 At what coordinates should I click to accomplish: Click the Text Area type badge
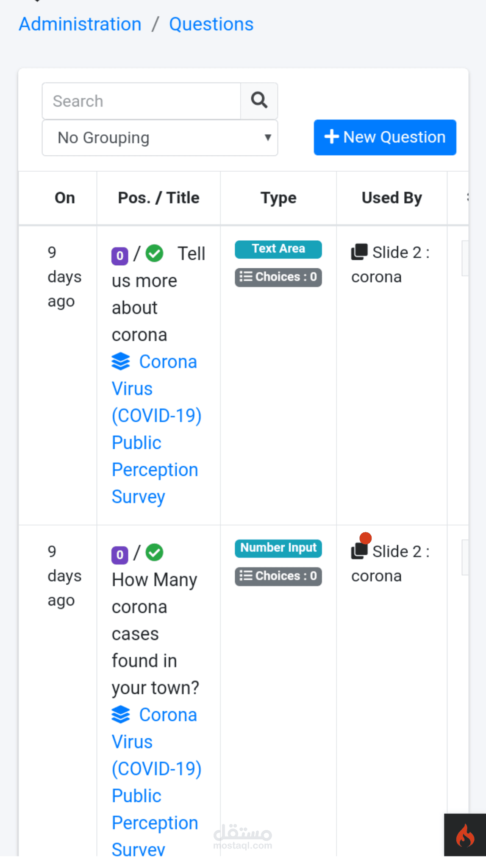[278, 249]
